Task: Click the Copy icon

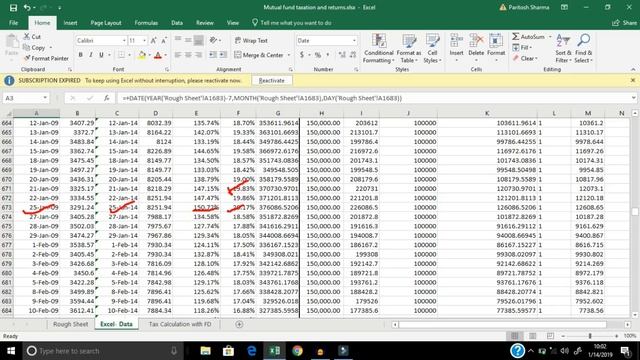Action: click(x=27, y=47)
